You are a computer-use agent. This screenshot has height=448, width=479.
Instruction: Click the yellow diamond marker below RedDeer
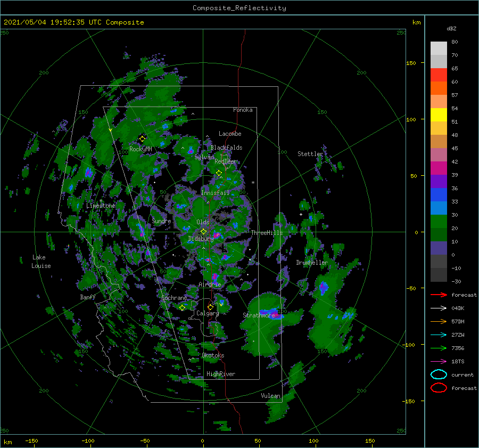[x=219, y=173]
